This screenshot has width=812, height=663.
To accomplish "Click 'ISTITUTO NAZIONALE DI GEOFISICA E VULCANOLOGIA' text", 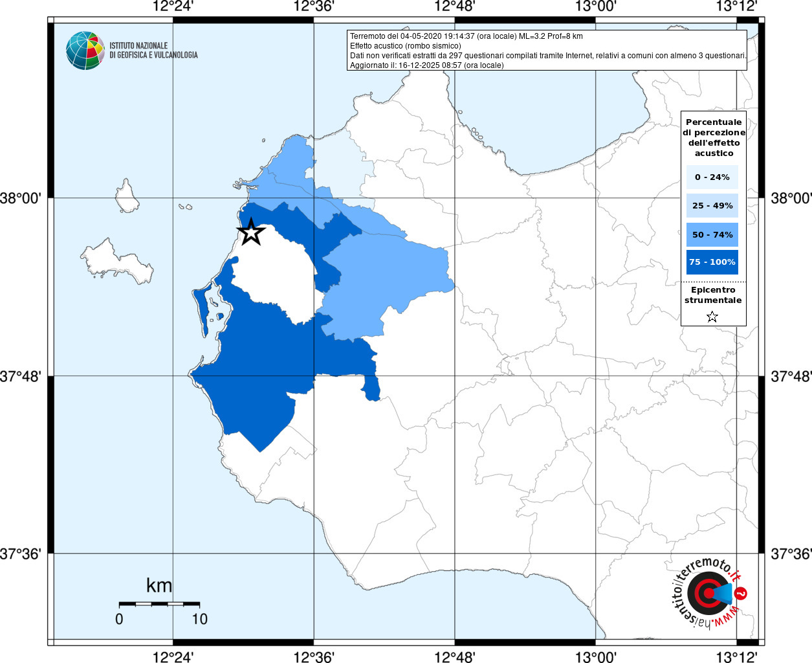I will click(x=153, y=51).
